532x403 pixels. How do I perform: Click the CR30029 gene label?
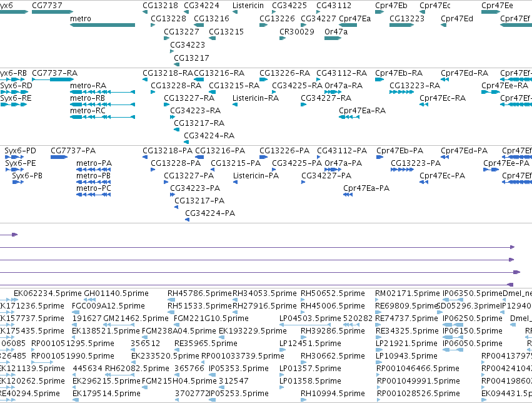pos(297,31)
